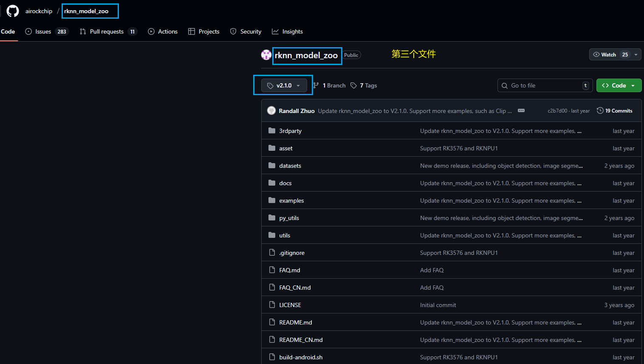
Task: Click Randall Zhuo's avatar
Action: pos(271,110)
